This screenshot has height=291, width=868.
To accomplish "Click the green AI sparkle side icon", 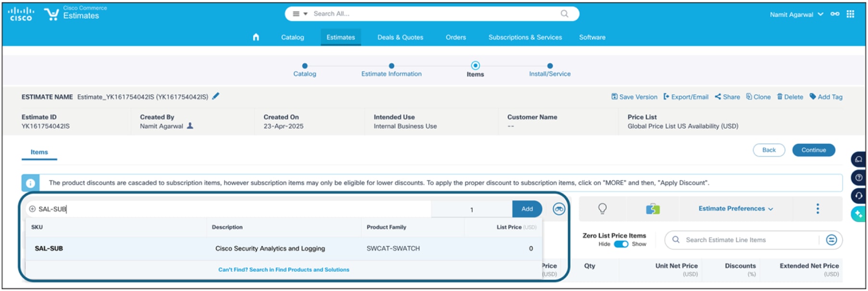I will (x=859, y=214).
